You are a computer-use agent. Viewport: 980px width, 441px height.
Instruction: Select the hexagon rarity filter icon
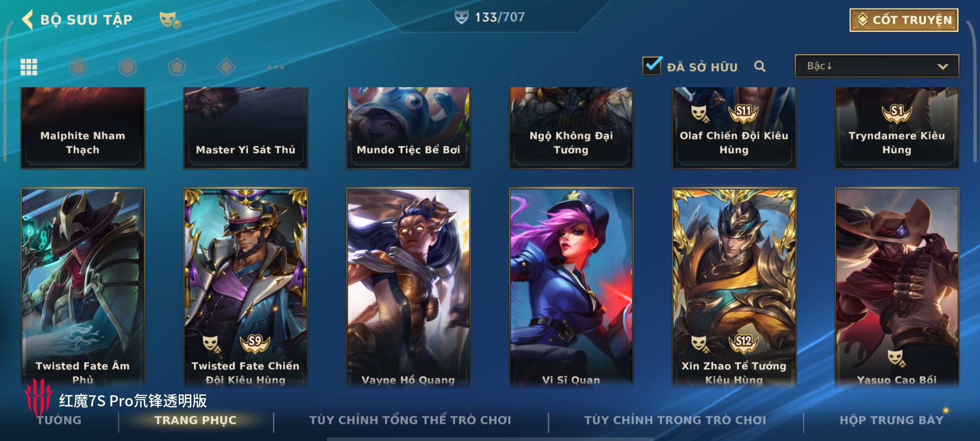point(127,67)
